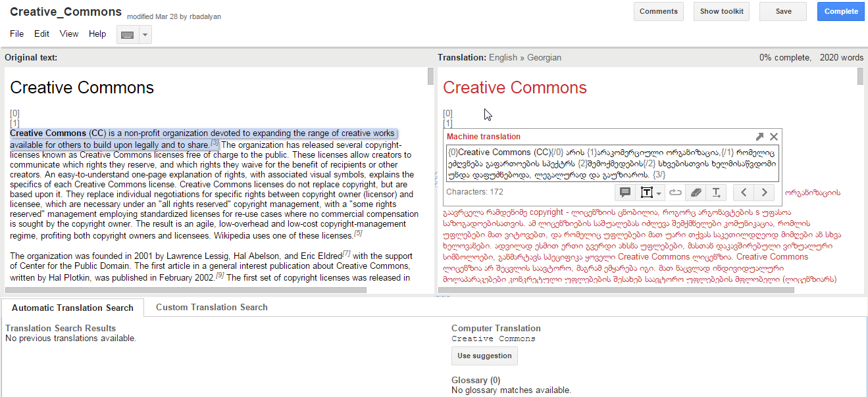Expand the keyboard input tools dropdown arrow

[x=145, y=35]
